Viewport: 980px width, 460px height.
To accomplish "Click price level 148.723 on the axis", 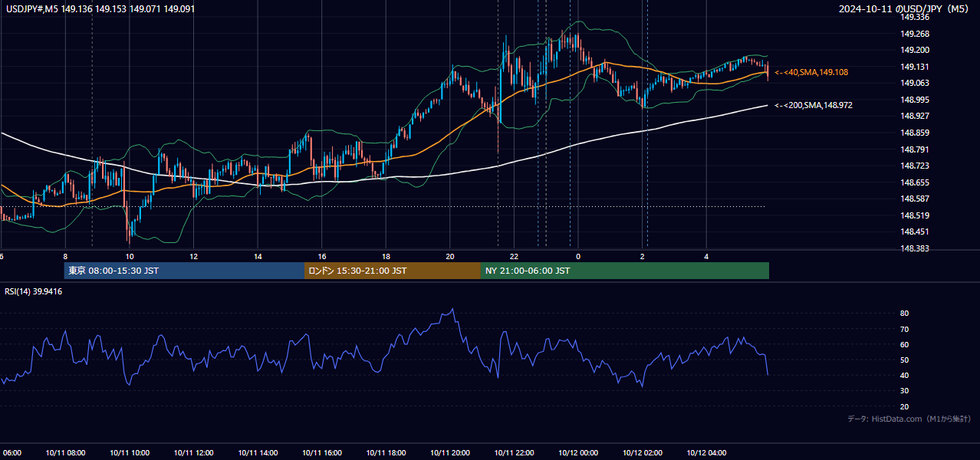I will (x=915, y=166).
